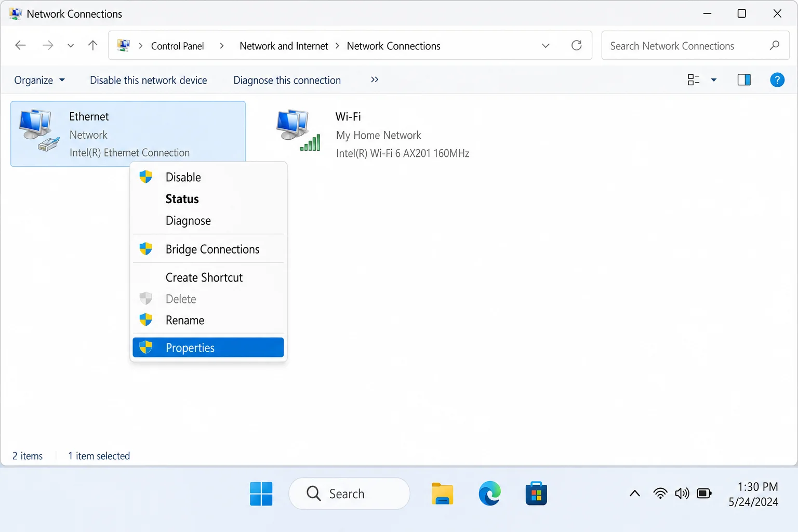
Task: Choose Diagnose from the context menu
Action: click(x=208, y=221)
